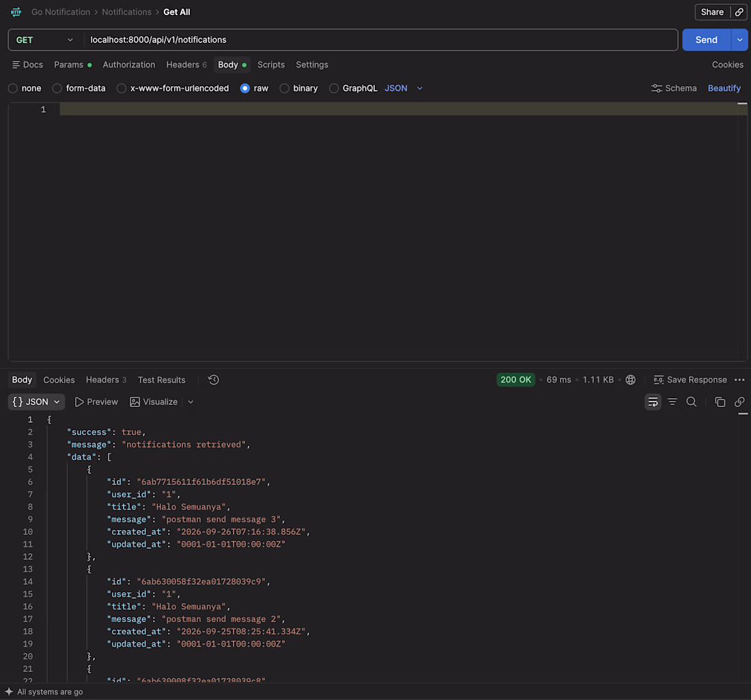Image resolution: width=751 pixels, height=700 pixels.
Task: Click the Share button
Action: point(712,12)
